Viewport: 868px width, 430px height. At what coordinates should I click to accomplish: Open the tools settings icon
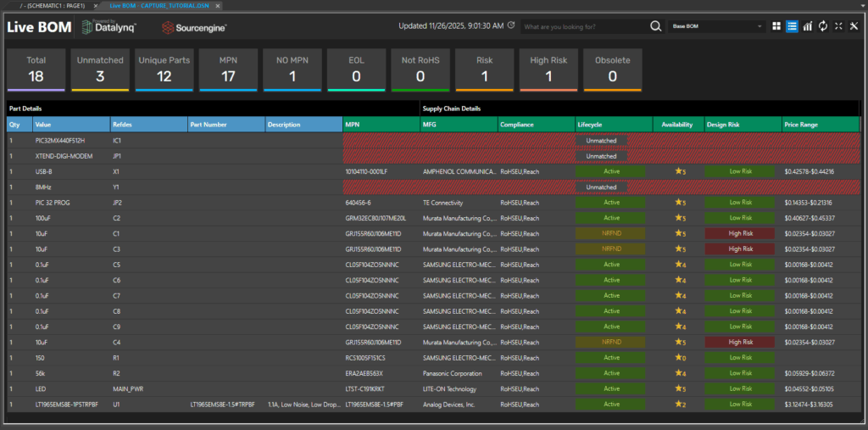853,26
